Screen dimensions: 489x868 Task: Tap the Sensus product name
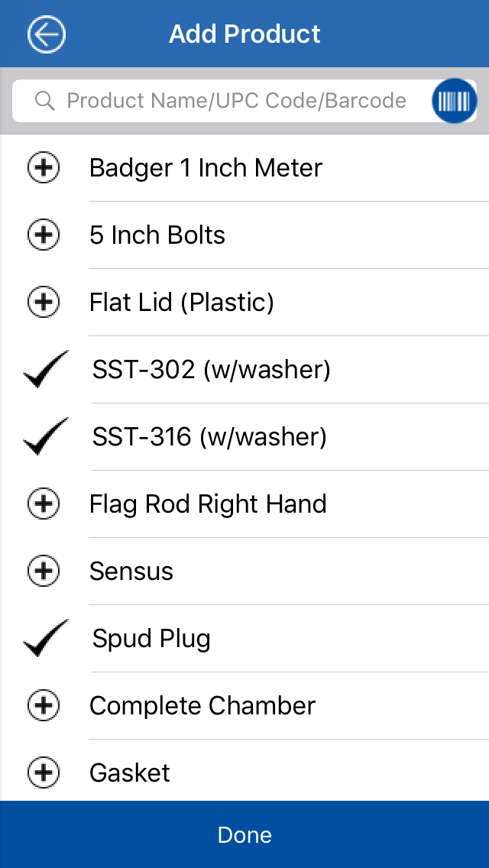tap(131, 571)
